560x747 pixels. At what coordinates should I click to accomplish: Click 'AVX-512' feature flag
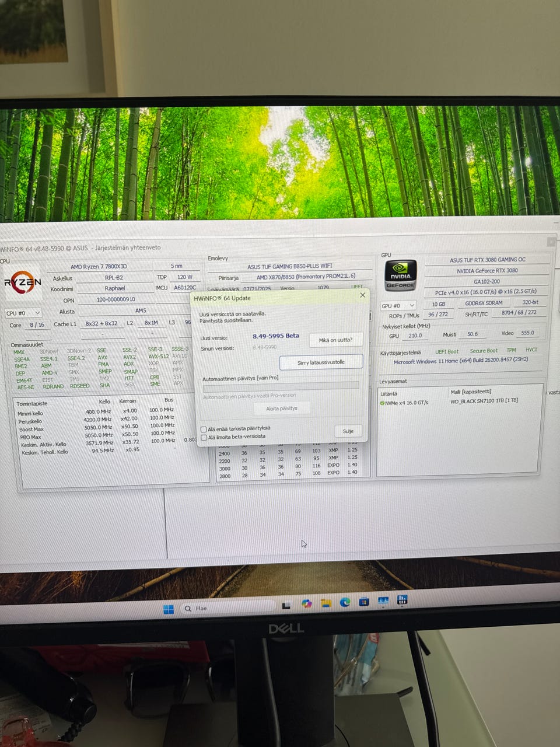[x=158, y=357]
